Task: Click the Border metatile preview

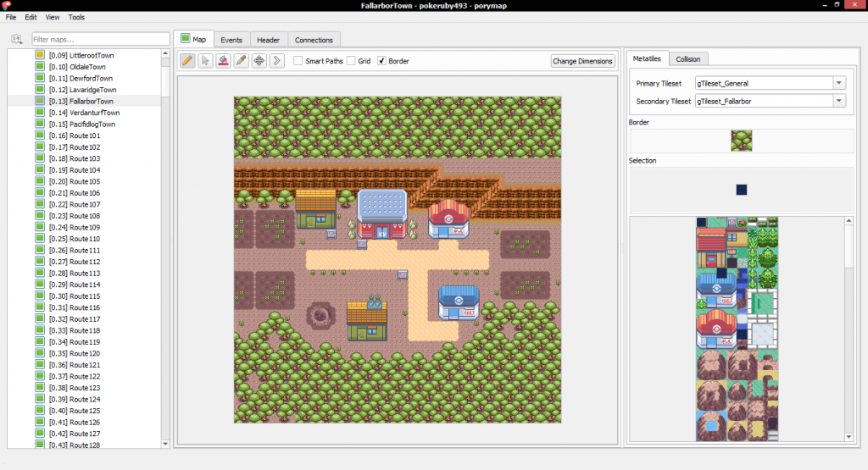Action: [x=742, y=141]
